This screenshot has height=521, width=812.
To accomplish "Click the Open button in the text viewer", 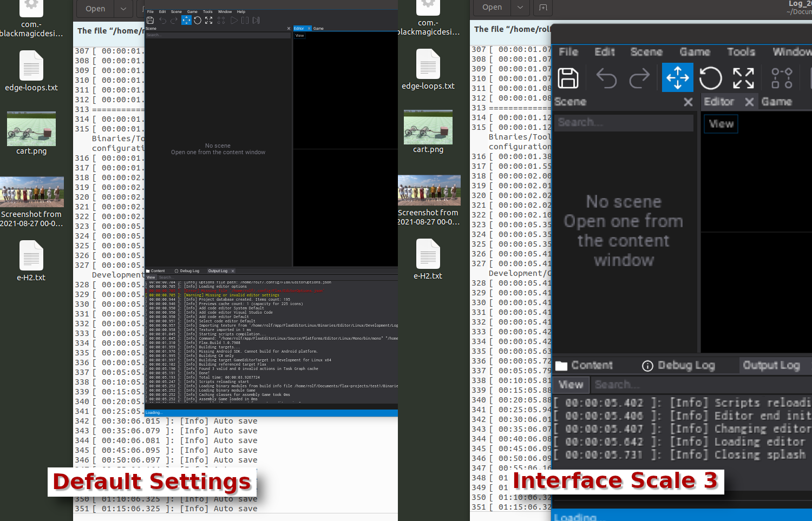I will click(95, 9).
